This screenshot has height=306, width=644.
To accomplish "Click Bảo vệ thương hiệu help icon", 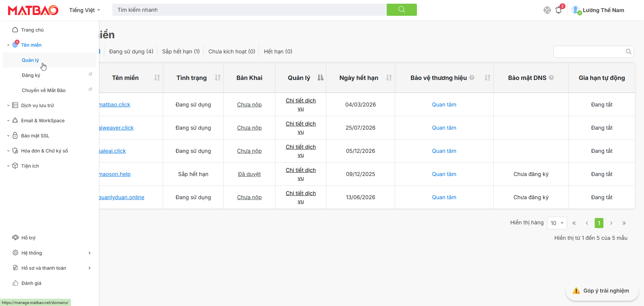I will (472, 78).
